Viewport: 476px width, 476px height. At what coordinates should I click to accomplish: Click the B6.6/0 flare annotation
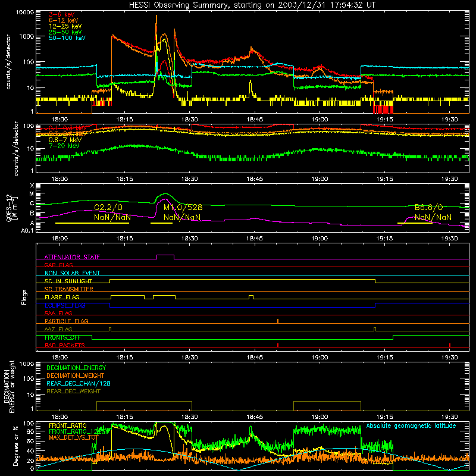(x=429, y=207)
